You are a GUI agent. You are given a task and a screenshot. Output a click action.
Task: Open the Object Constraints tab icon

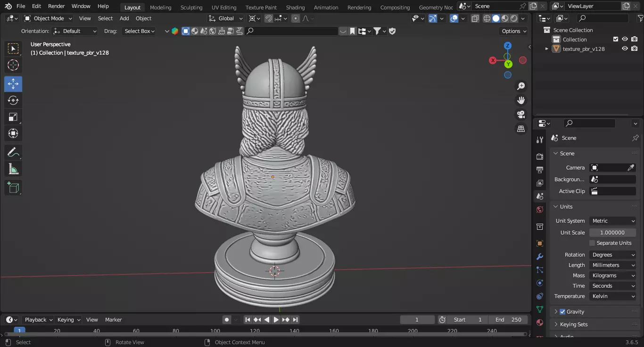tap(540, 296)
